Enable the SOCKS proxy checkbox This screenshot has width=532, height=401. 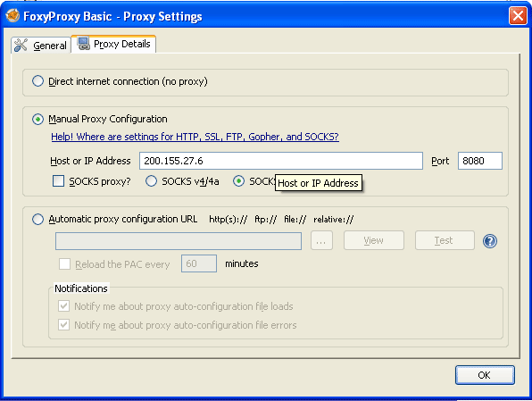tap(58, 181)
